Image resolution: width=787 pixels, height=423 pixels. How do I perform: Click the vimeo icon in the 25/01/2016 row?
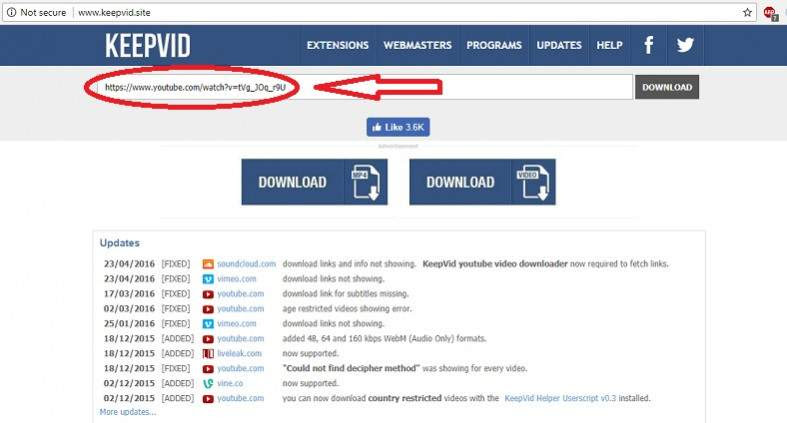[x=208, y=324]
